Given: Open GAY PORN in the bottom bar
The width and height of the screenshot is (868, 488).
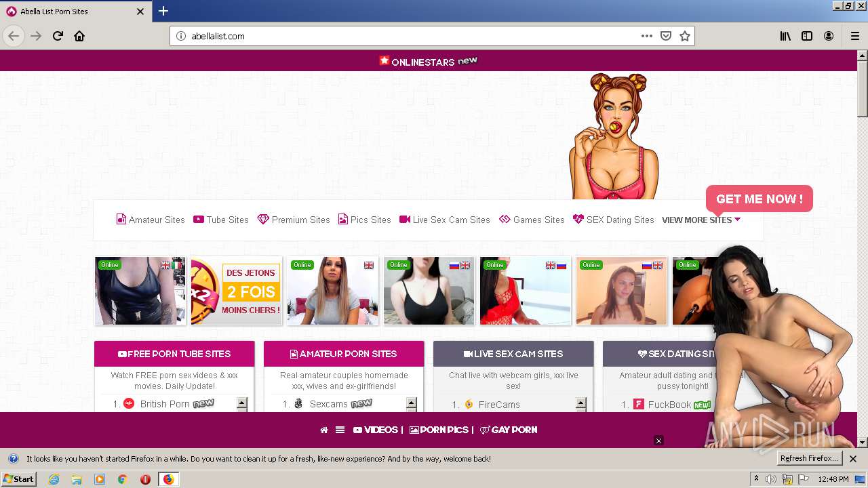Looking at the screenshot, I should point(509,430).
